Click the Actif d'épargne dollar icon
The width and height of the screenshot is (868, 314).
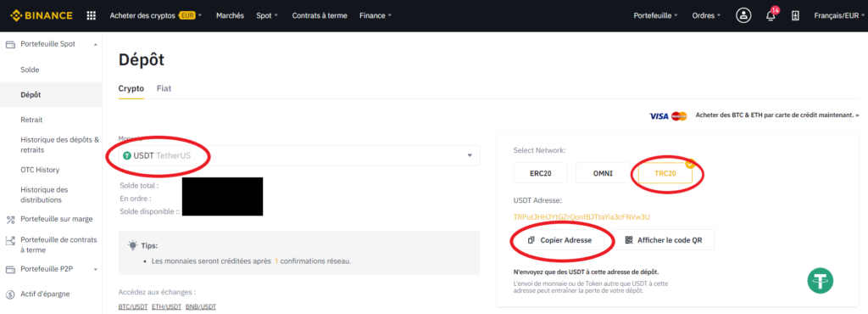10,294
